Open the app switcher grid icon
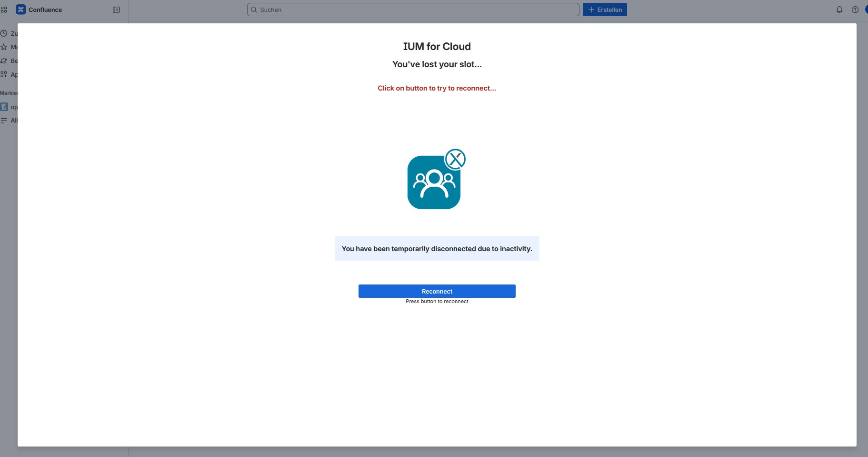The height and width of the screenshot is (457, 868). pyautogui.click(x=4, y=10)
